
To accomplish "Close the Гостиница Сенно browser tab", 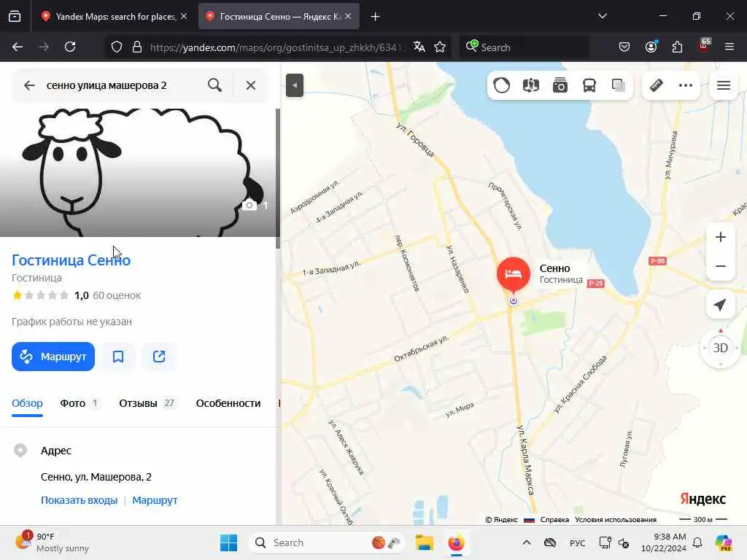I will [348, 17].
